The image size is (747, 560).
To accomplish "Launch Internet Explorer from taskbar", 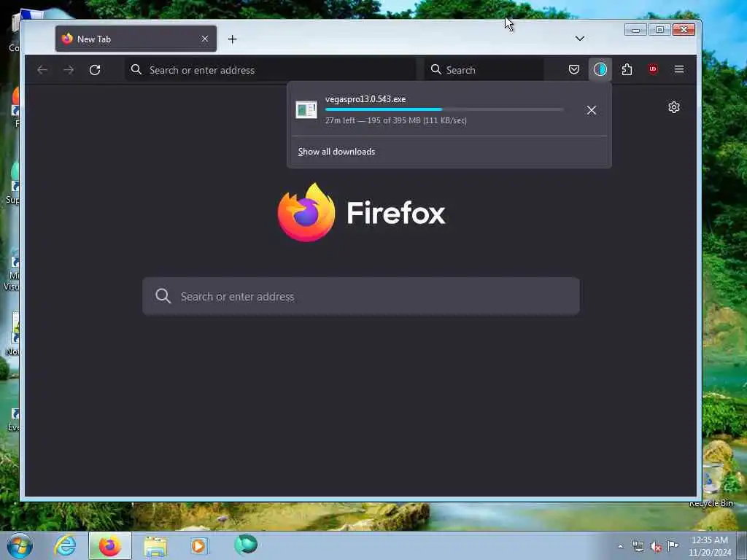I will tap(65, 545).
